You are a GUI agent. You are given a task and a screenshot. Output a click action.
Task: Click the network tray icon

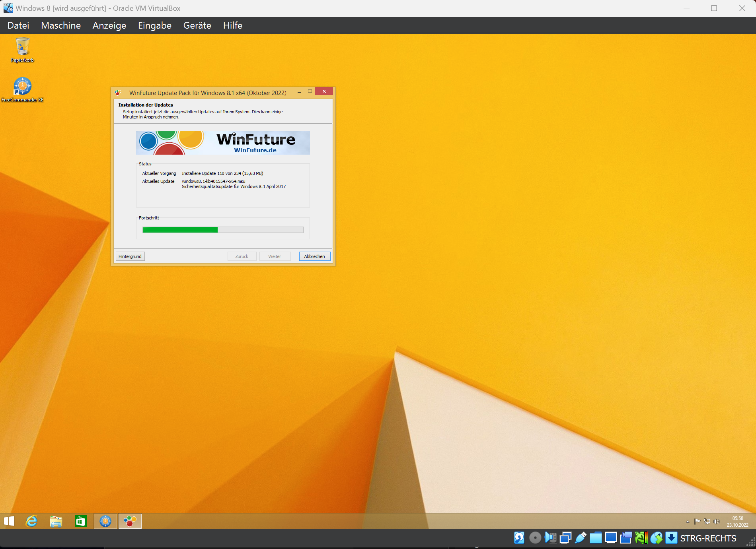[x=707, y=522]
